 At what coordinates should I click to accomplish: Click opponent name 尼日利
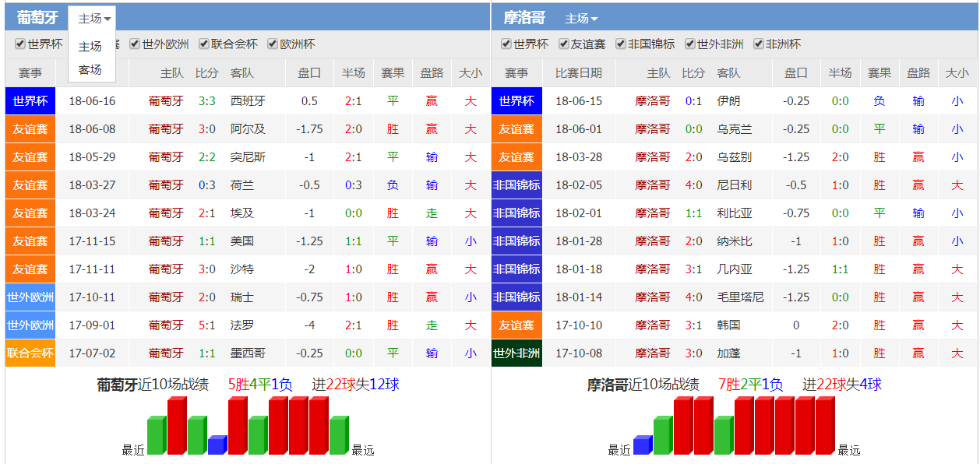pos(735,185)
